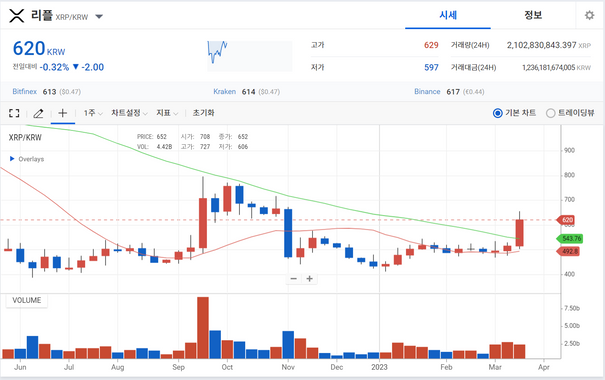Click the tallest September volume bar
The image size is (605, 380).
pyautogui.click(x=203, y=328)
